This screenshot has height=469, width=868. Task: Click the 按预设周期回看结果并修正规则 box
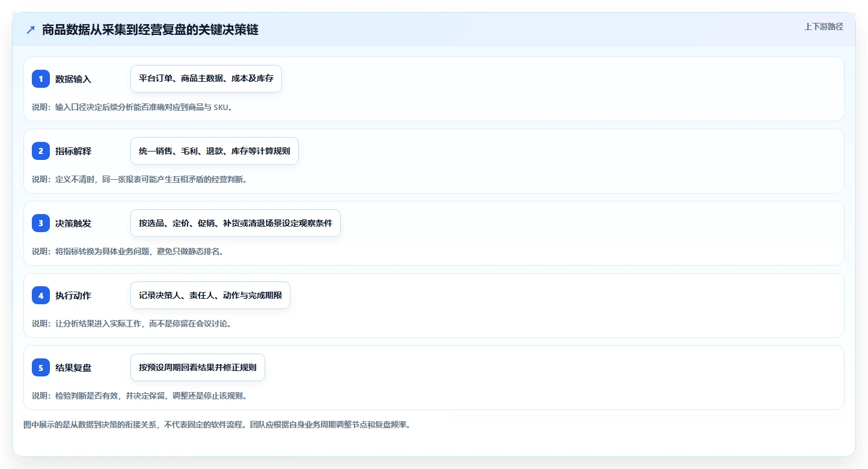click(198, 367)
